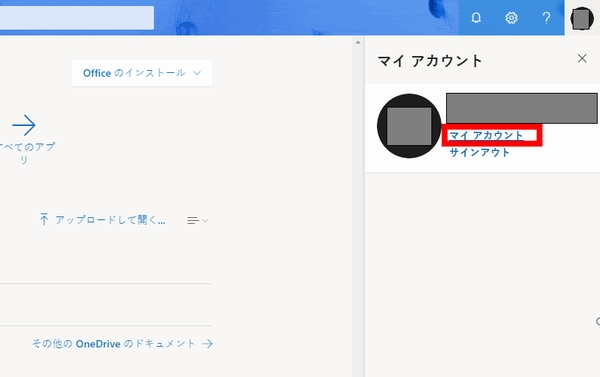Viewport: 600px width, 377px height.
Task: Click the サインアウト link
Action: pyautogui.click(x=479, y=152)
